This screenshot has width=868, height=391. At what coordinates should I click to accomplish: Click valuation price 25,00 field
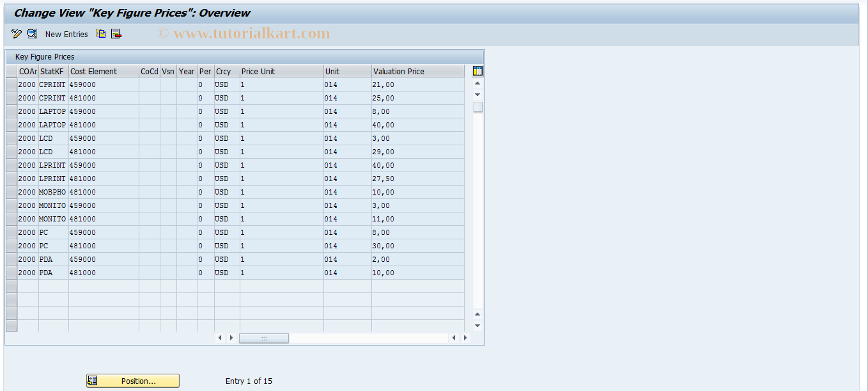click(418, 98)
